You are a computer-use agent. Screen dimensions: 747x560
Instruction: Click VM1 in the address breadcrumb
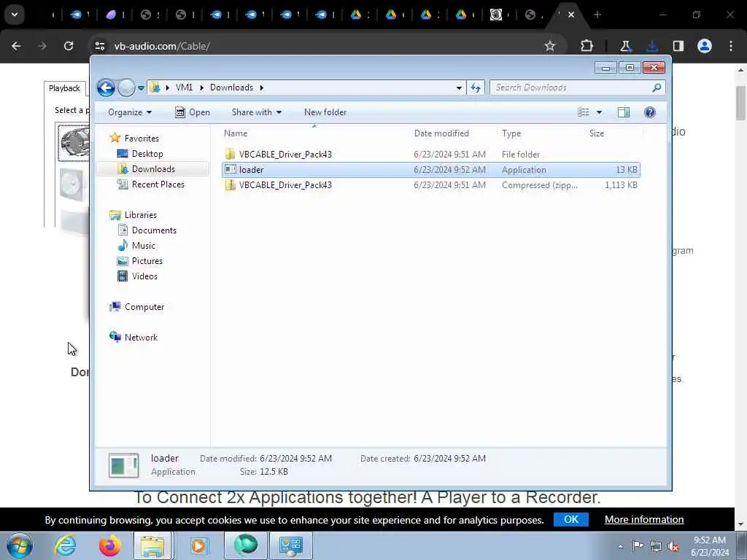pos(184,87)
